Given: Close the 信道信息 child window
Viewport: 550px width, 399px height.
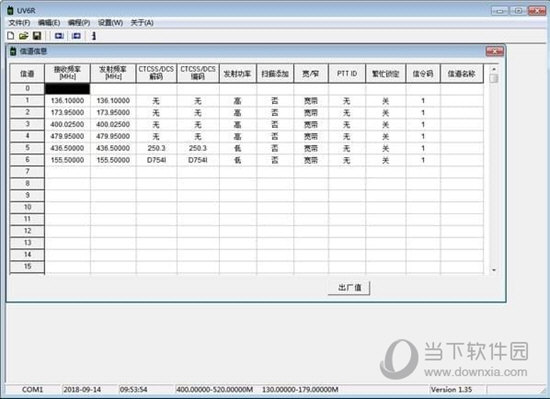Looking at the screenshot, I should tap(495, 52).
